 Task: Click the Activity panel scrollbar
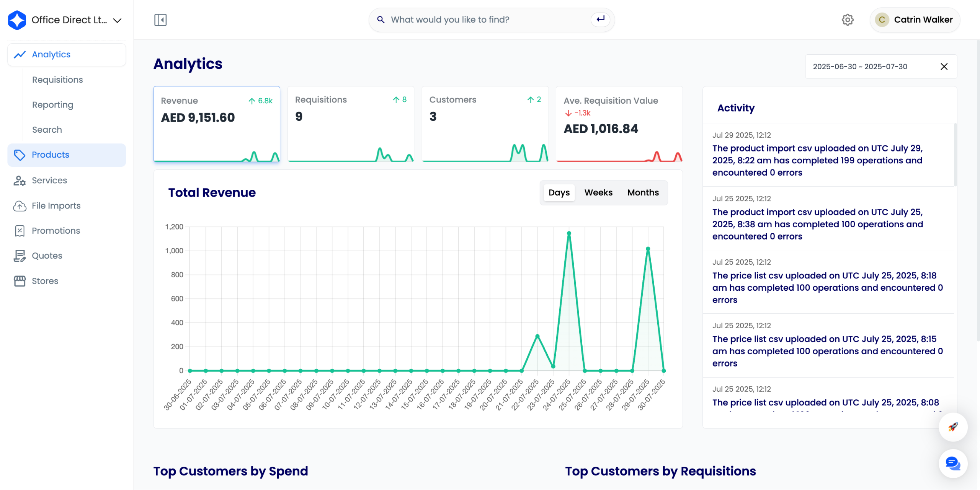(955, 155)
